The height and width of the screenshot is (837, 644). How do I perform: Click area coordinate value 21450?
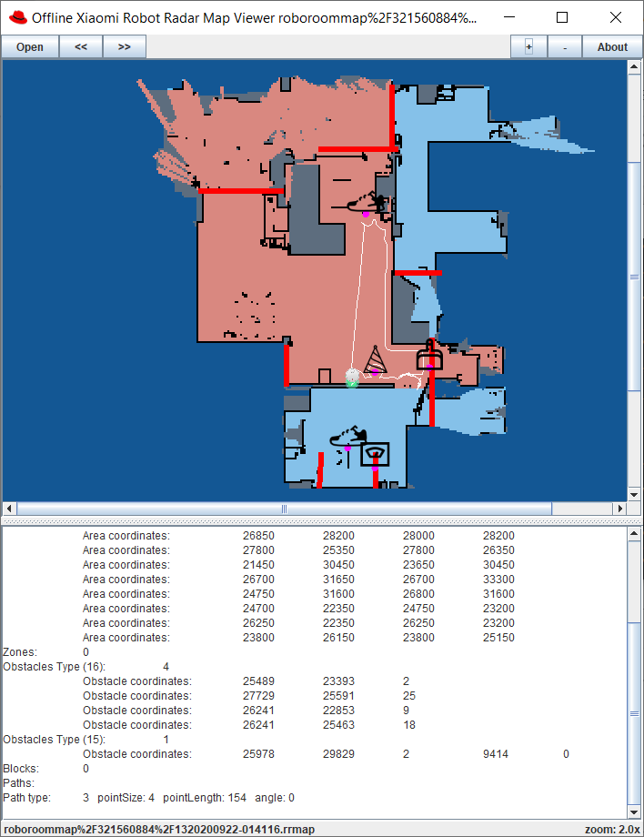coord(258,565)
